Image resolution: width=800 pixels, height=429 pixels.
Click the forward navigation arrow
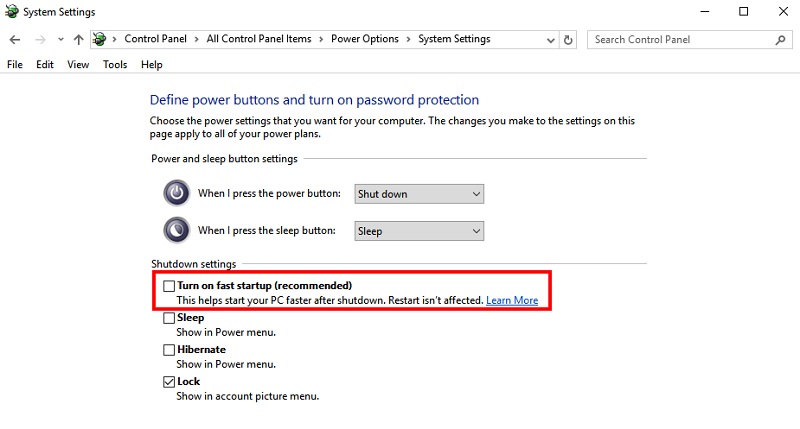click(40, 39)
